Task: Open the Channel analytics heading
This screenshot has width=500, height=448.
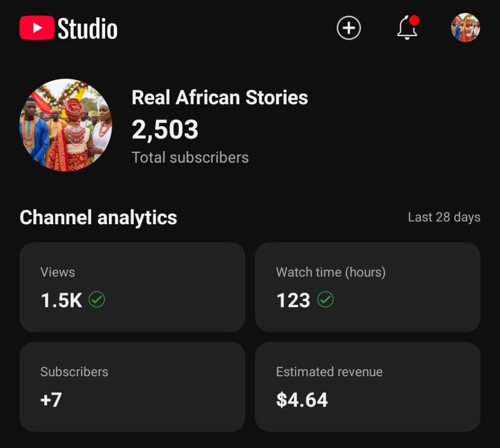Action: pos(98,217)
